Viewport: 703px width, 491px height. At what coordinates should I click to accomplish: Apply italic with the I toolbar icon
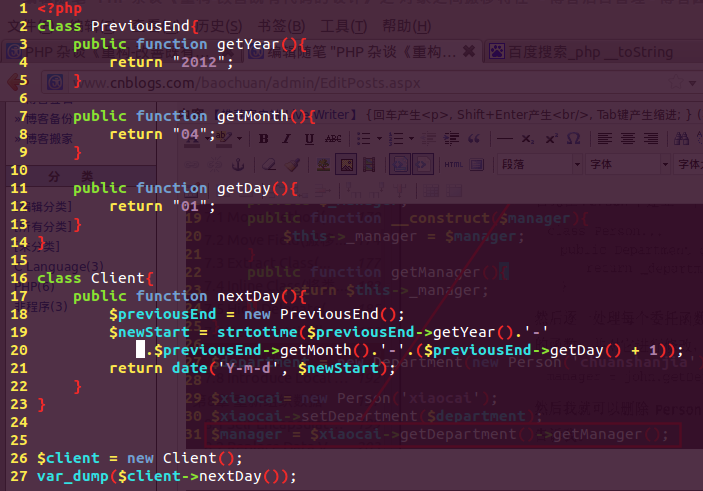[x=285, y=138]
